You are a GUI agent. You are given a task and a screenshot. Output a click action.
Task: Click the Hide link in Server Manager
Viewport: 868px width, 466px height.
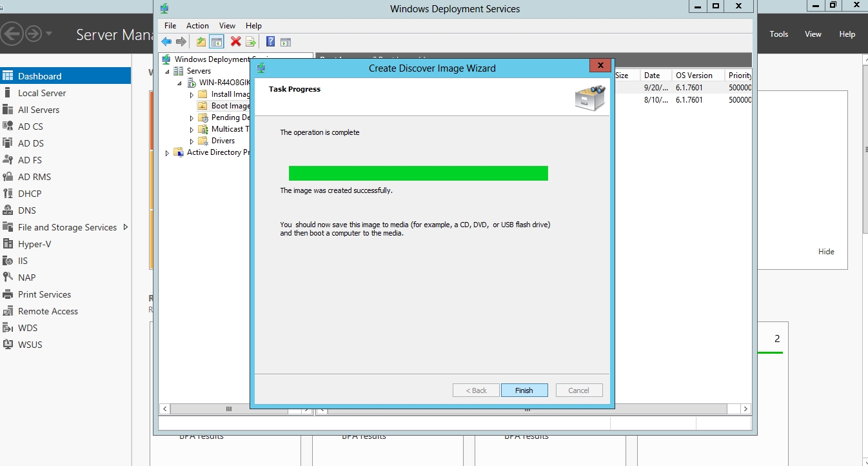[826, 252]
